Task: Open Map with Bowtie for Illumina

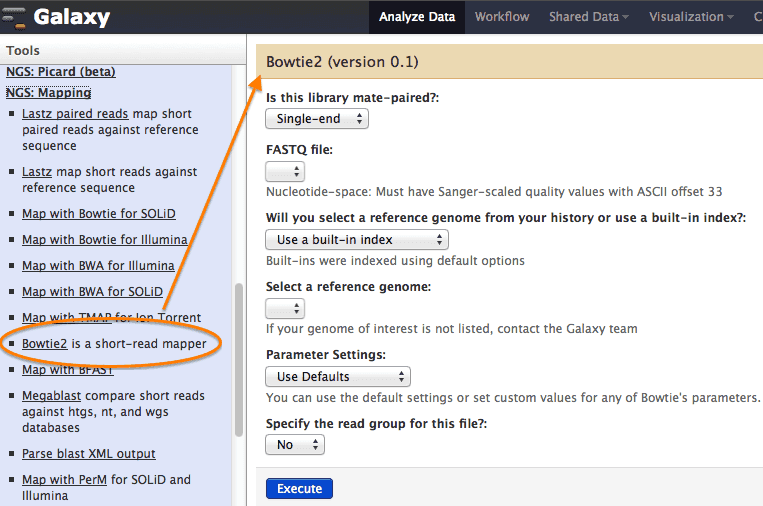Action: coord(105,240)
